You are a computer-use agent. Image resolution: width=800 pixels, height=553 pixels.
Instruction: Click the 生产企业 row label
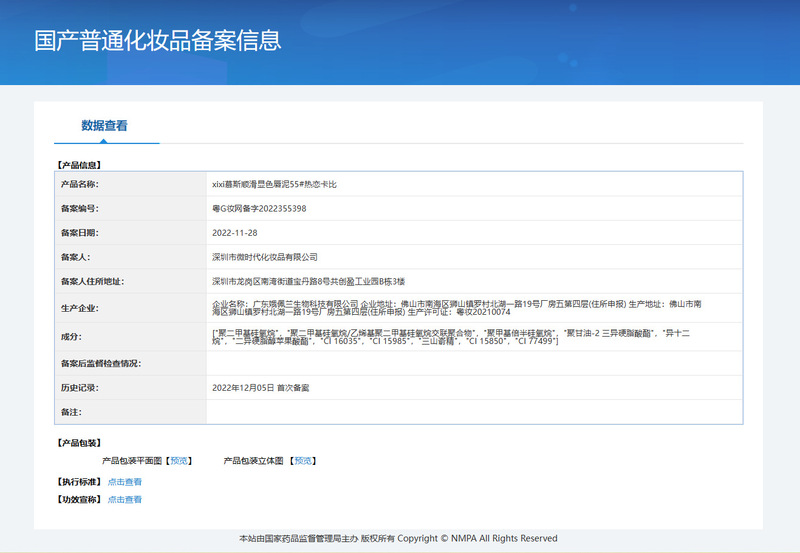point(80,308)
